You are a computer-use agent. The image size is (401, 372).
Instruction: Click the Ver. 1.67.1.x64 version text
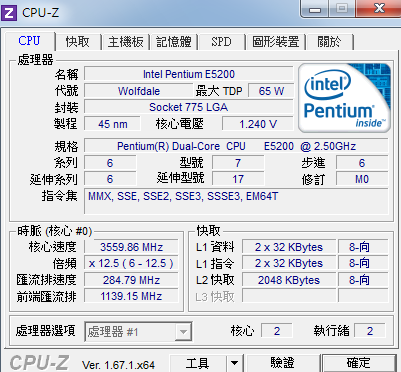tap(118, 365)
